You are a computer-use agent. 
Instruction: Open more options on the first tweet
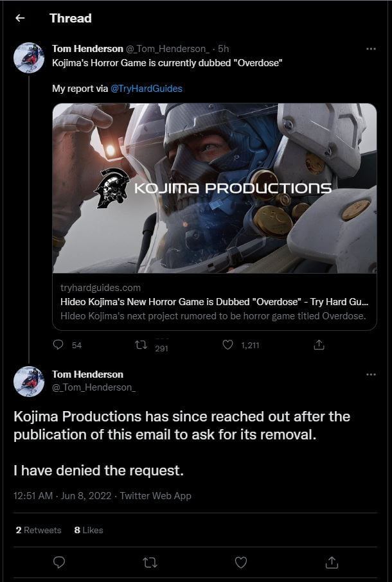click(x=371, y=49)
